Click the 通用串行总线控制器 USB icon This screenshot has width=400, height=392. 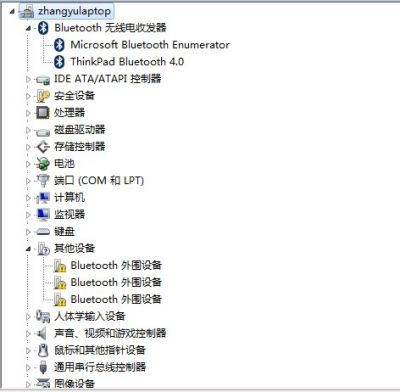(43, 367)
